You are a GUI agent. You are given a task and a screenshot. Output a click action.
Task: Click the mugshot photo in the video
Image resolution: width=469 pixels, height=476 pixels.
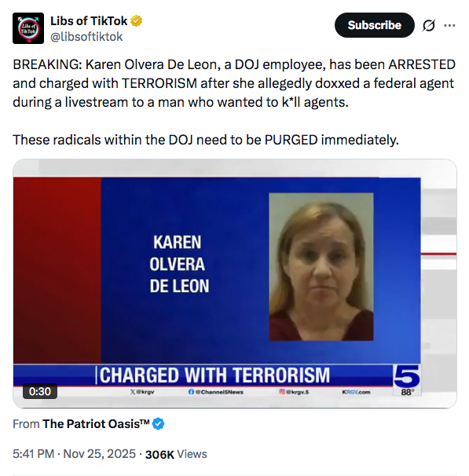click(321, 267)
